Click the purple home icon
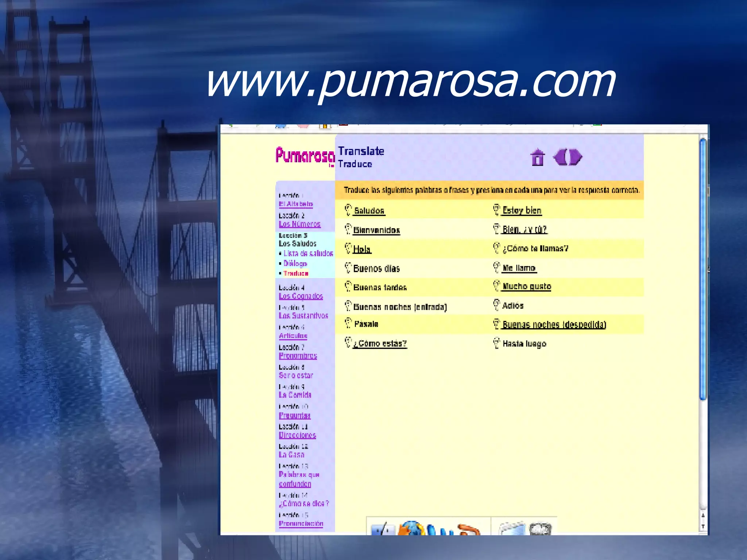Image resolution: width=747 pixels, height=560 pixels. (538, 157)
